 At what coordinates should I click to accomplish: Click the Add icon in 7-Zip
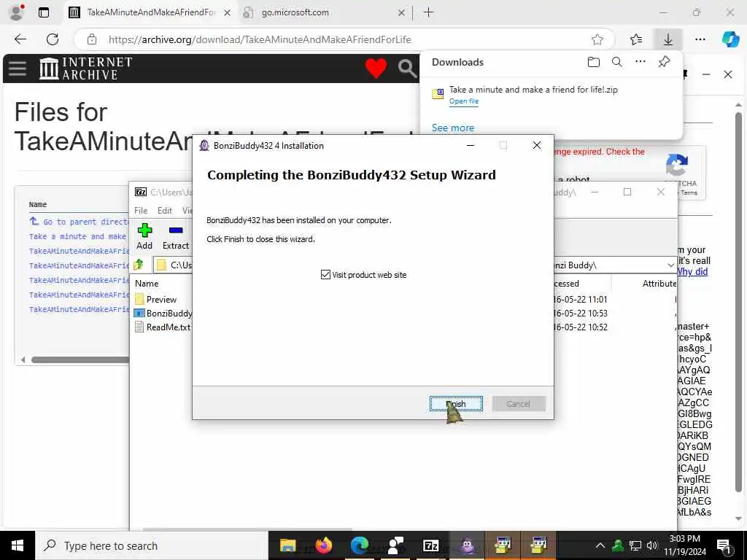(144, 236)
